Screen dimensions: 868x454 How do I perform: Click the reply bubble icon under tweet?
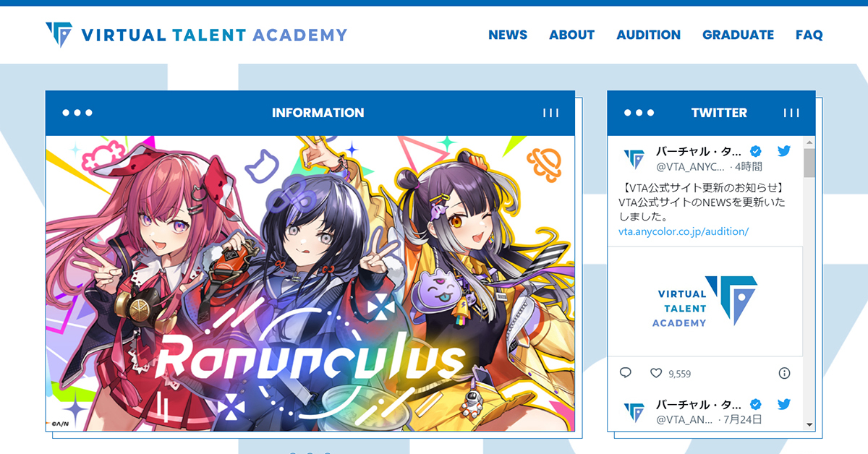[x=626, y=373]
